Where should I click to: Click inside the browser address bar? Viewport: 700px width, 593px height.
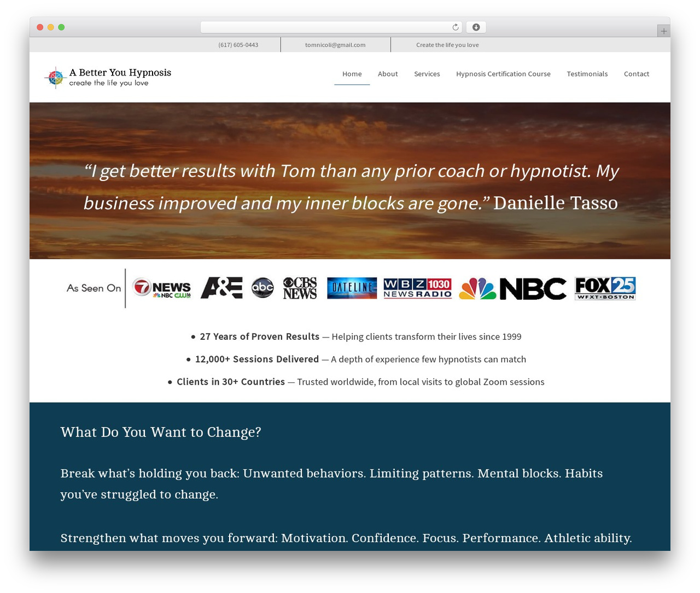331,27
